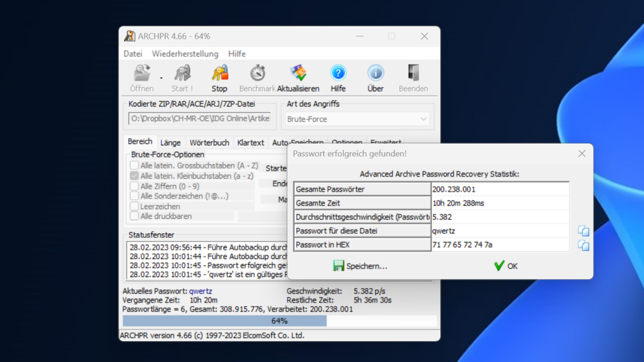Click the average speed value 5.382 in dialog
This screenshot has height=362, width=644.
(x=500, y=217)
